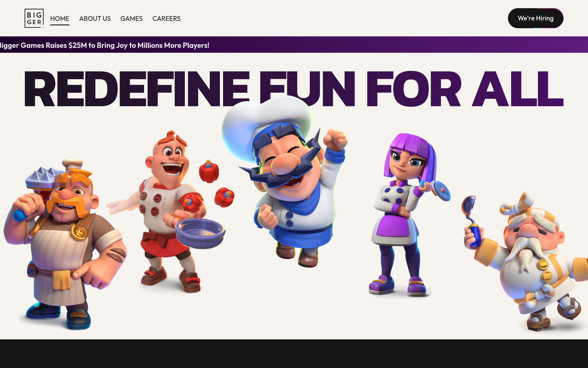
Task: Select the red-haired chef juggling peppers
Action: 169,211
